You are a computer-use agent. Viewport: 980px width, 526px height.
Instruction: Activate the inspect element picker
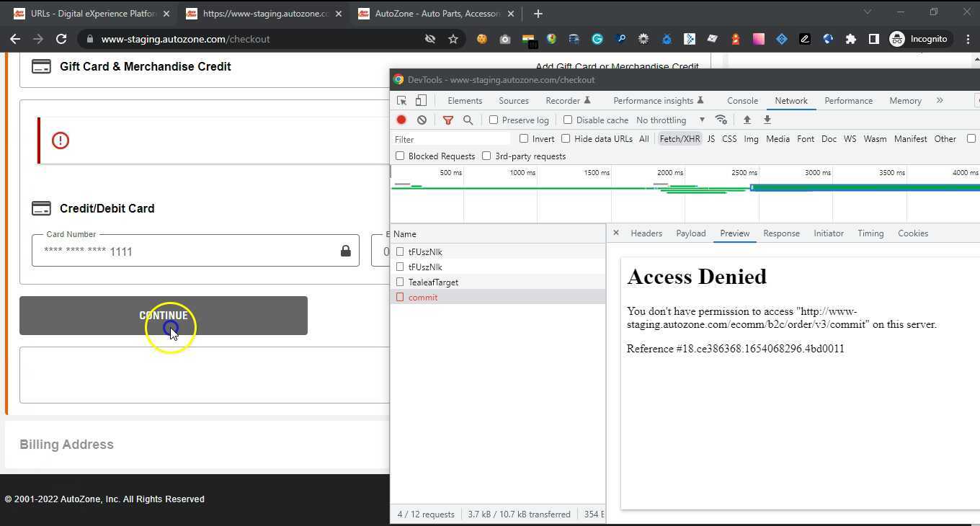tap(402, 101)
